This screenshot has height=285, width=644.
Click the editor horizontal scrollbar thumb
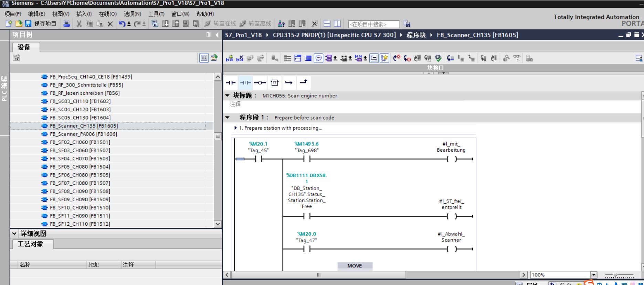tap(319, 275)
